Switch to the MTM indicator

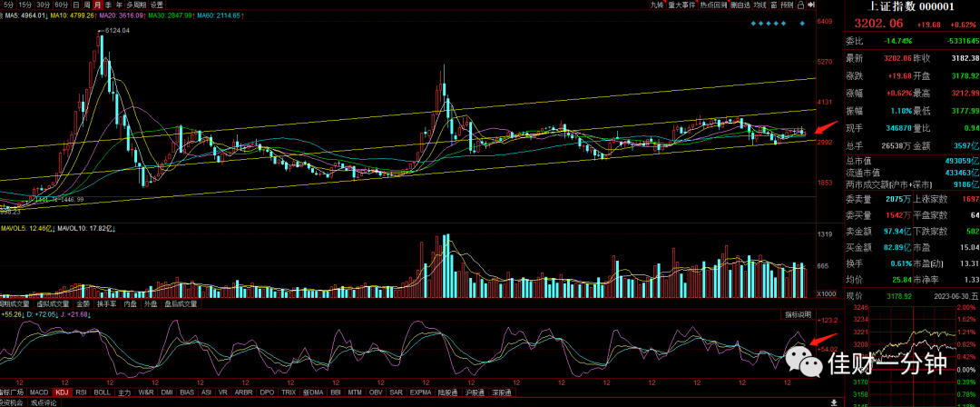point(355,392)
